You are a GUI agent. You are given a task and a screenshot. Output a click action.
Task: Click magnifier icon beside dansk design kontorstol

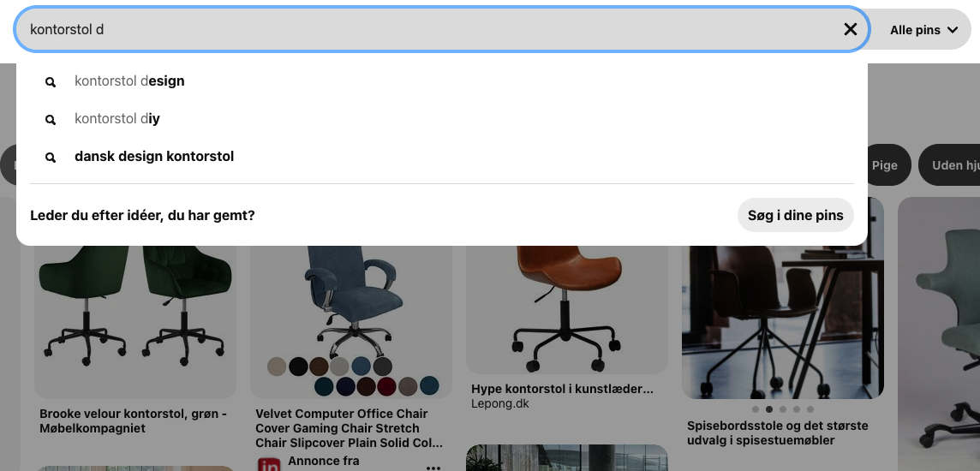(x=51, y=158)
